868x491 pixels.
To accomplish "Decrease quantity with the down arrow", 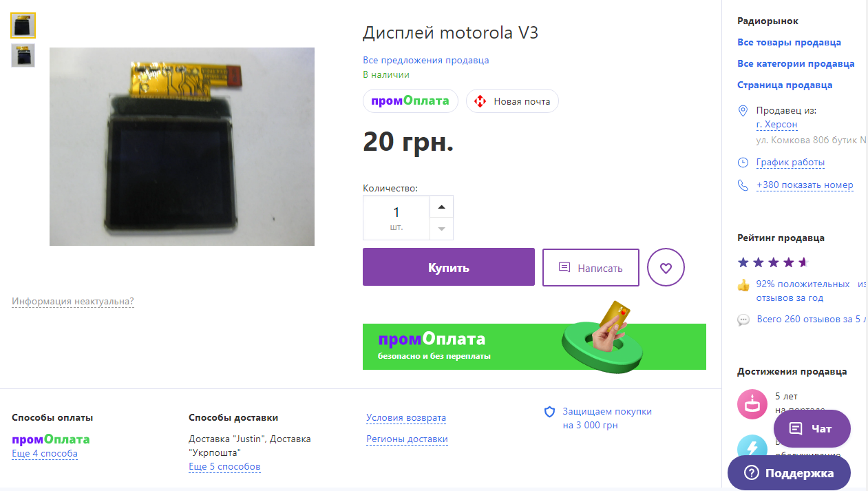I will point(441,229).
